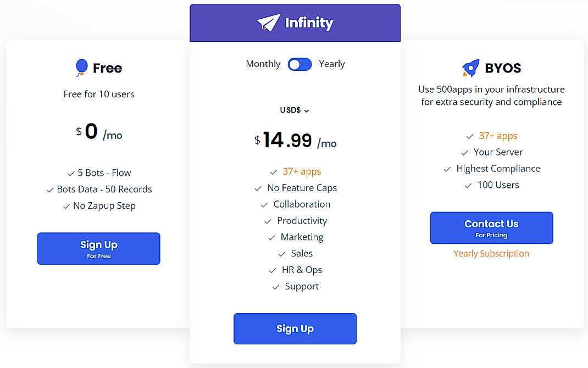
Task: Click the checkmark beside 37+ apps in Infinity
Action: (273, 171)
